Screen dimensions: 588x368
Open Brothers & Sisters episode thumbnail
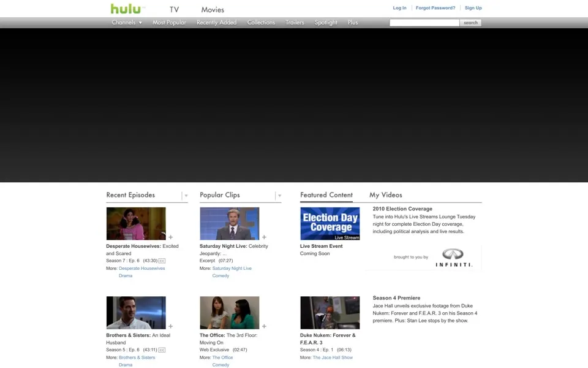(136, 313)
